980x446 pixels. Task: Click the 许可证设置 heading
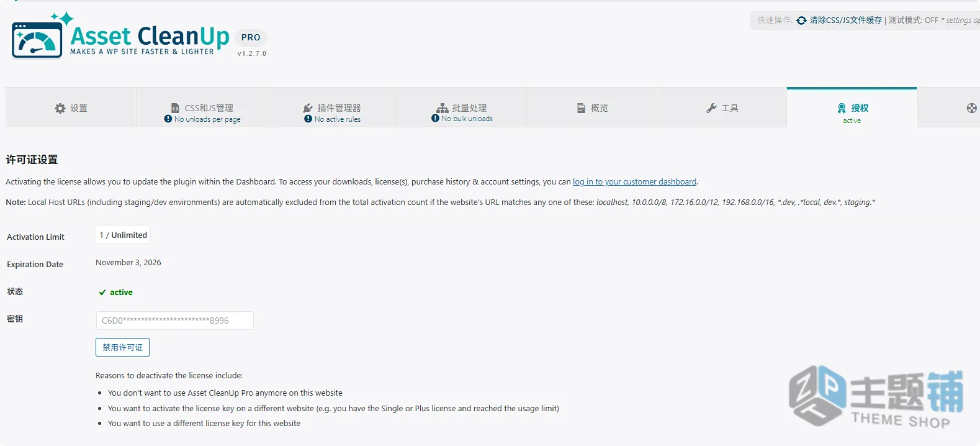(x=32, y=160)
